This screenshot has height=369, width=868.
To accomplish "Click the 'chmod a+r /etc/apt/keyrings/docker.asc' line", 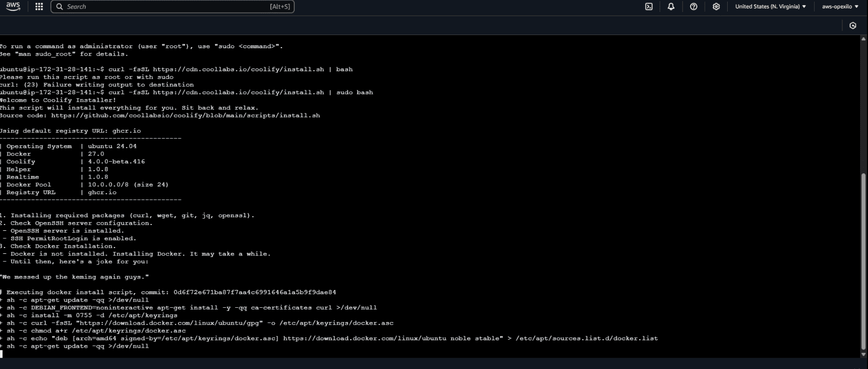I will [93, 331].
